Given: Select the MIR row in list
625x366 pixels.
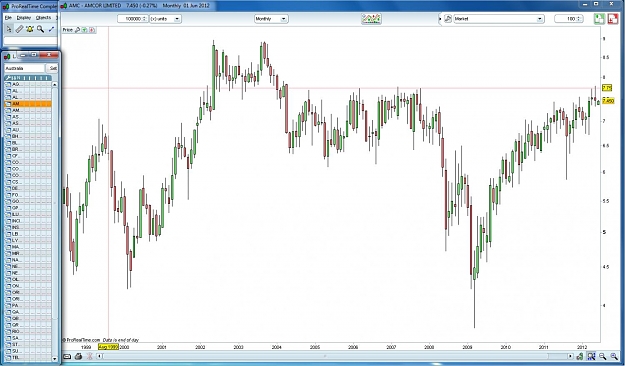Looking at the screenshot, I should 28,253.
